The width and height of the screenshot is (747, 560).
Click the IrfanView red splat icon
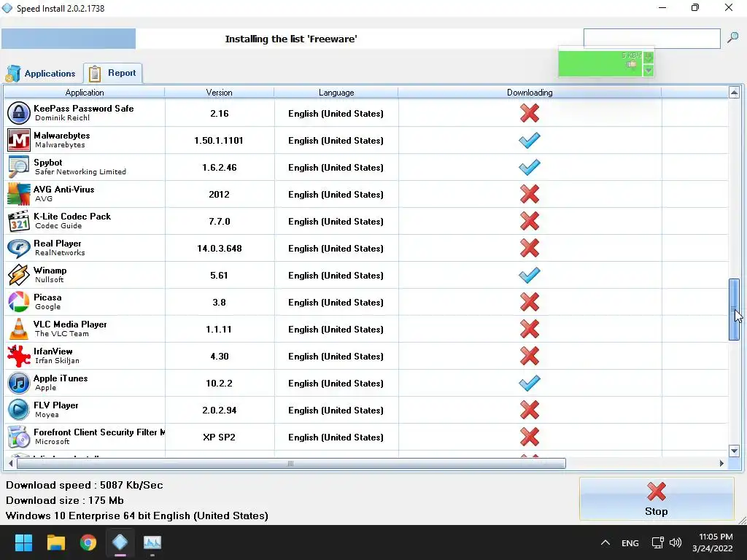tap(18, 356)
